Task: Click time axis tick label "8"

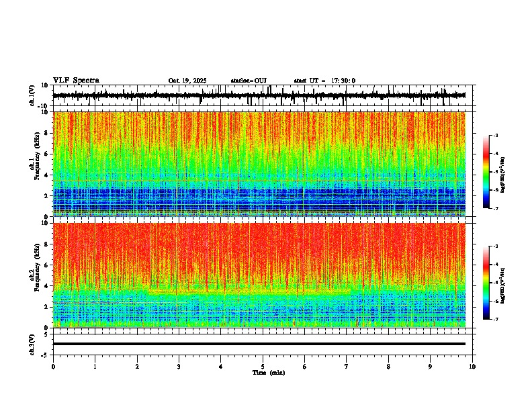Action: click(388, 367)
